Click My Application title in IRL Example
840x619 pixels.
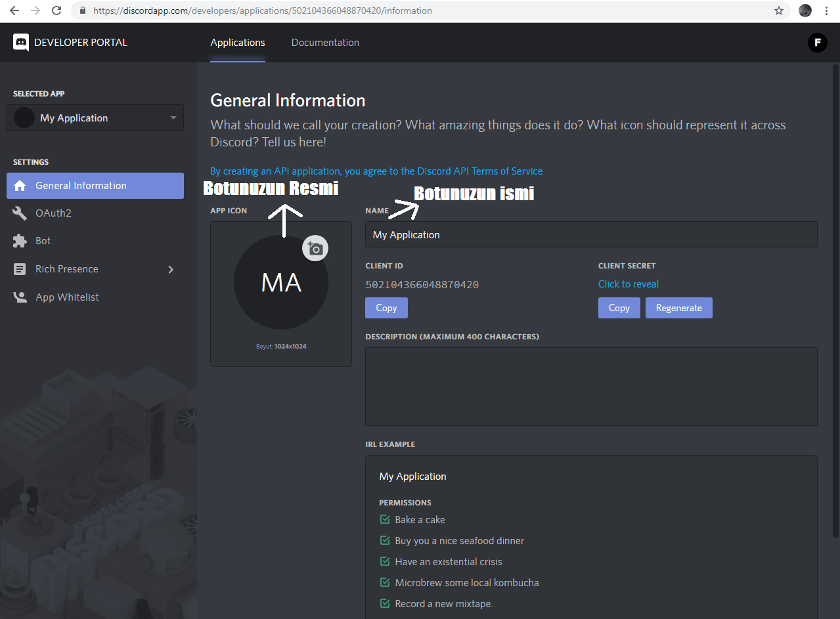(x=412, y=477)
